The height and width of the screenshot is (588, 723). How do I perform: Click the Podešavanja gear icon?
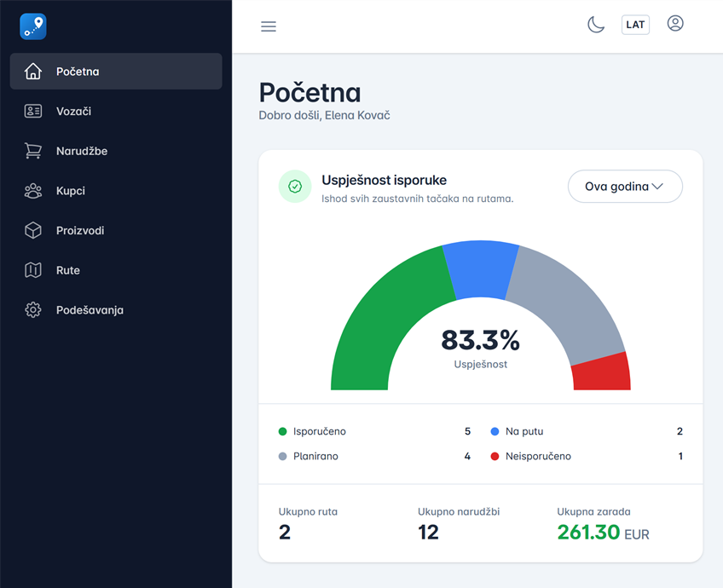32,309
